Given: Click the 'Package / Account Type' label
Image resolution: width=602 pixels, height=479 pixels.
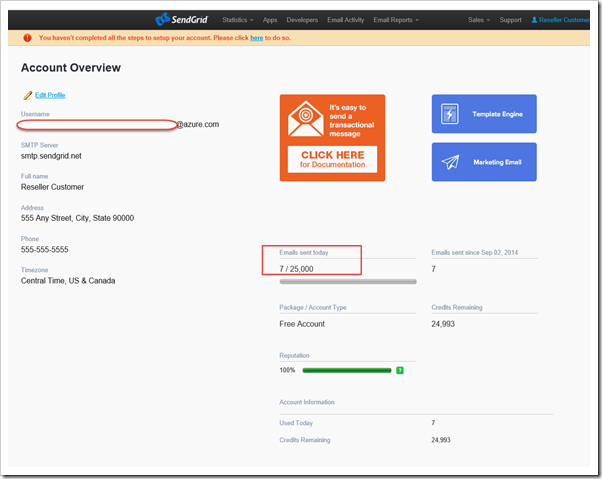Looking at the screenshot, I should 313,307.
